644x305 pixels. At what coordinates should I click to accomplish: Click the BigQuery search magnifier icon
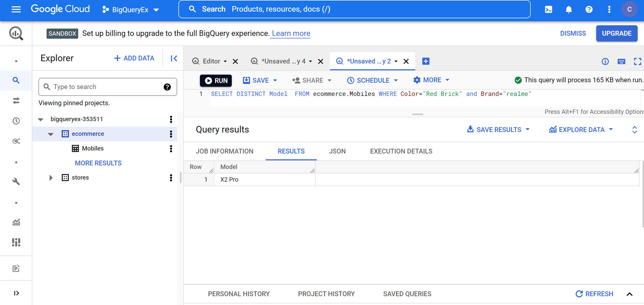tap(16, 80)
